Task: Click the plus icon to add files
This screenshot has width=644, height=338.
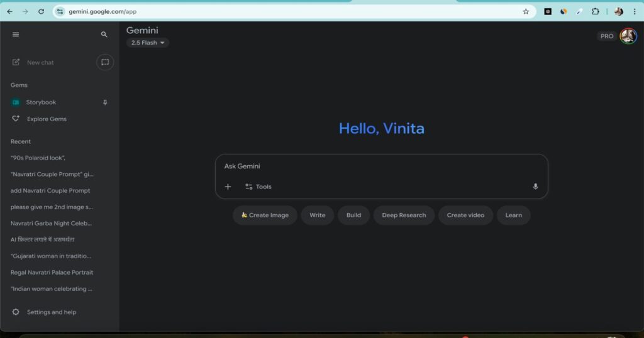Action: pos(228,187)
